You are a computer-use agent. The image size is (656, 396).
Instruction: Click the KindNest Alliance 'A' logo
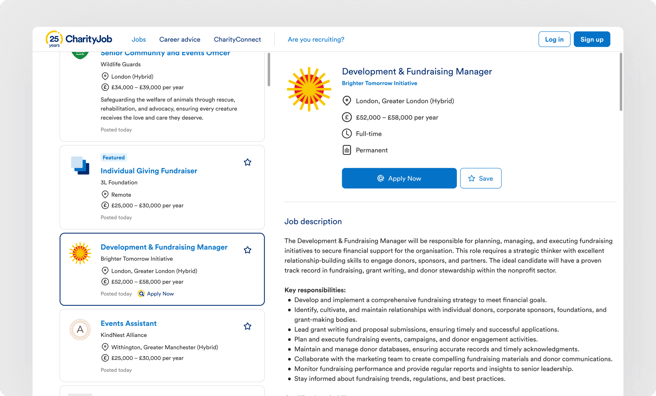pos(80,330)
